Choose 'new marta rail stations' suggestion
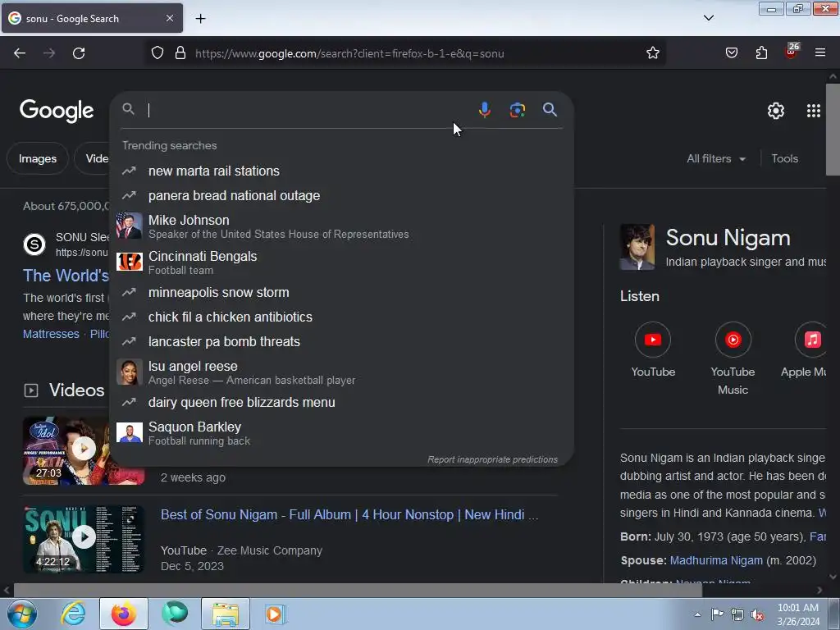The width and height of the screenshot is (840, 630). pos(341,171)
